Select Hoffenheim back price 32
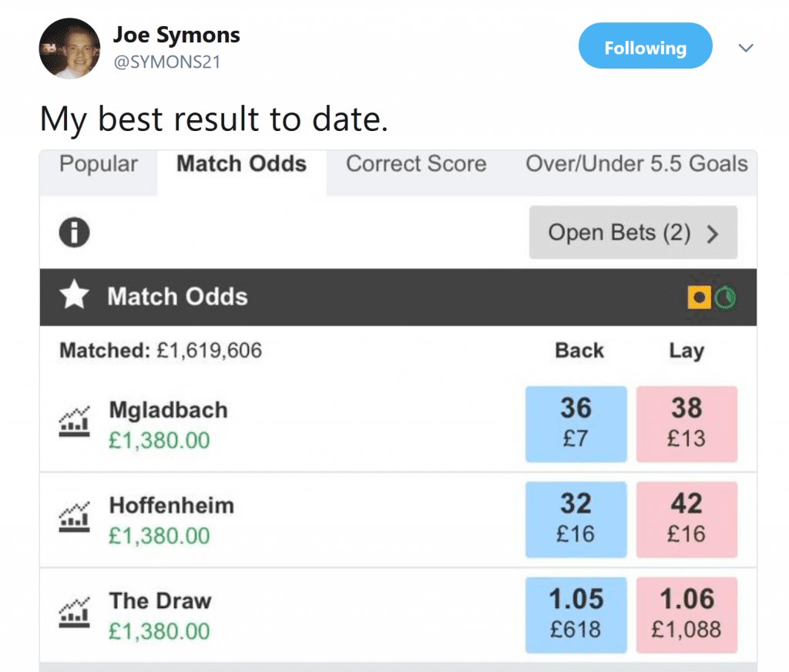This screenshot has height=672, width=789. pyautogui.click(x=576, y=519)
